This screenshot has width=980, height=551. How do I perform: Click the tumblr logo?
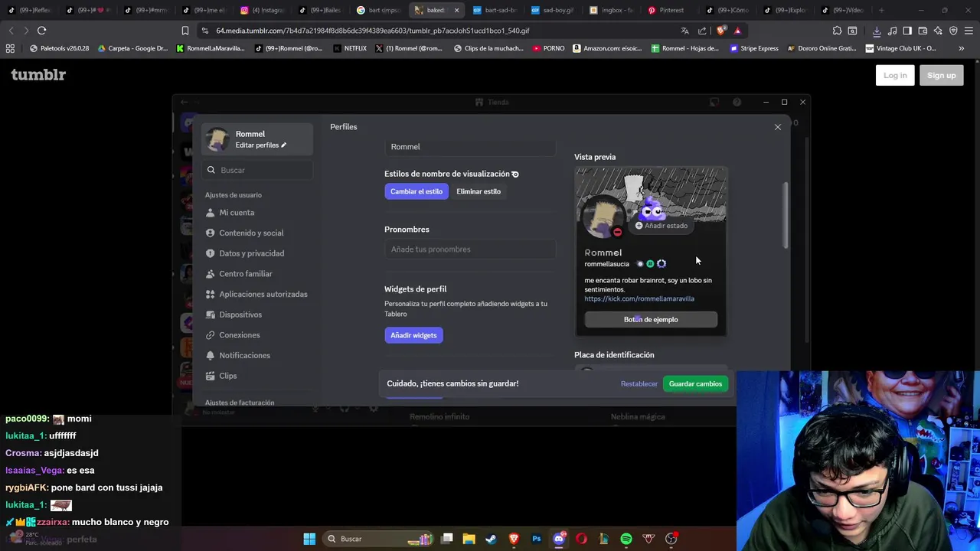(x=38, y=74)
